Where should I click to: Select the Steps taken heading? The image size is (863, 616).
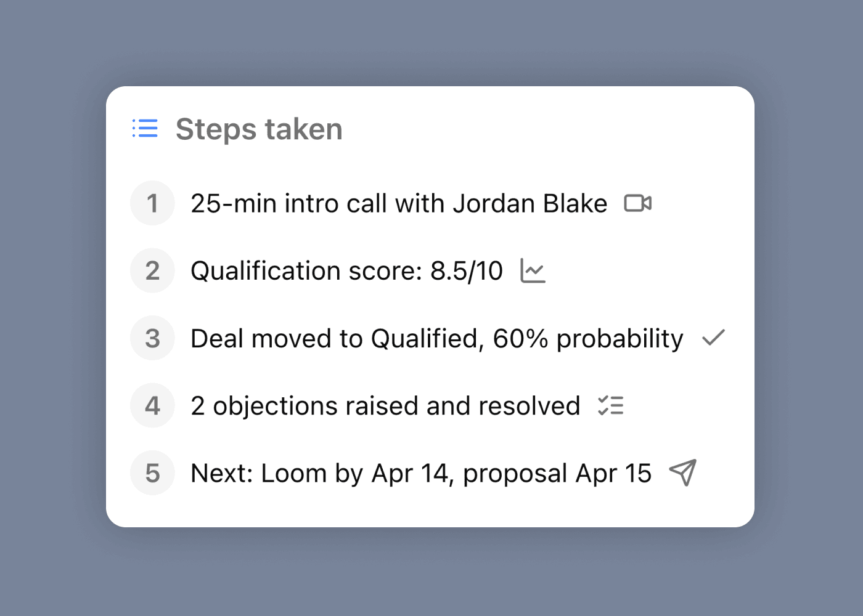coord(259,129)
